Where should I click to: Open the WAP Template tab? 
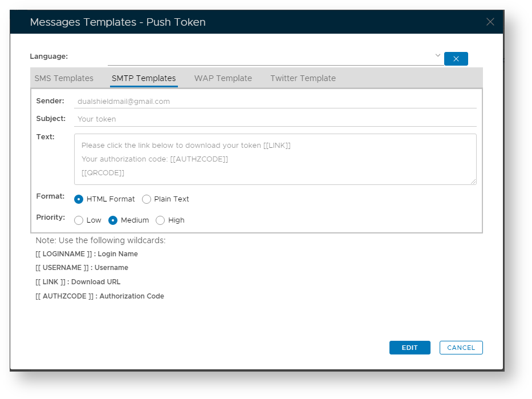223,78
